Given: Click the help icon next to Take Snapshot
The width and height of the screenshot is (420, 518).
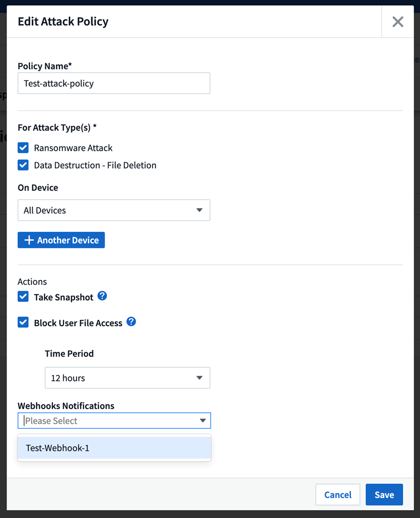Looking at the screenshot, I should pos(102,296).
